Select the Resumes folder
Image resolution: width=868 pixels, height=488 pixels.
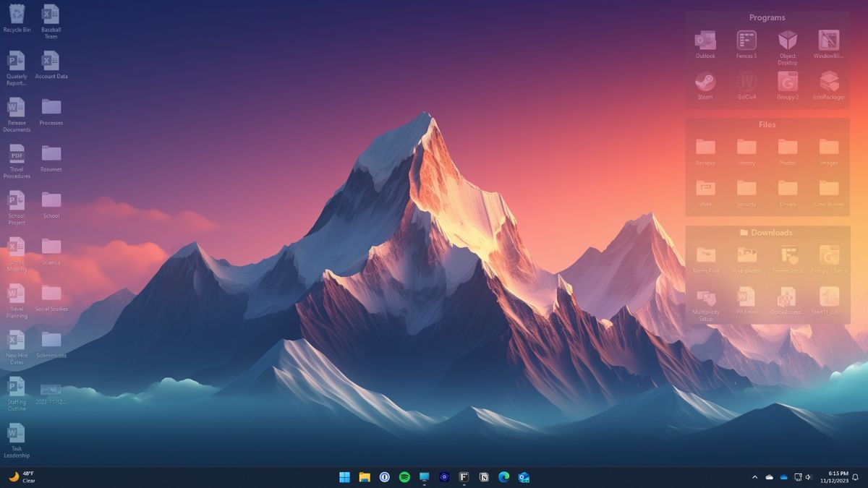[x=51, y=158]
